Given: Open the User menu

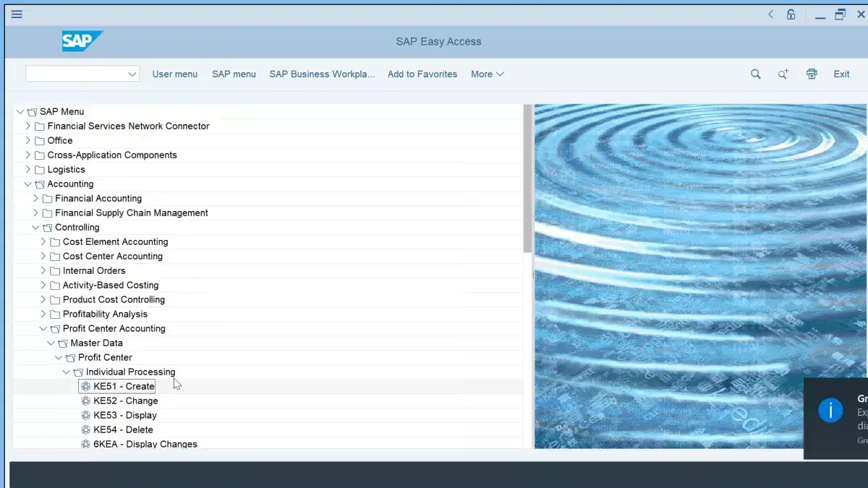Looking at the screenshot, I should click(x=175, y=74).
